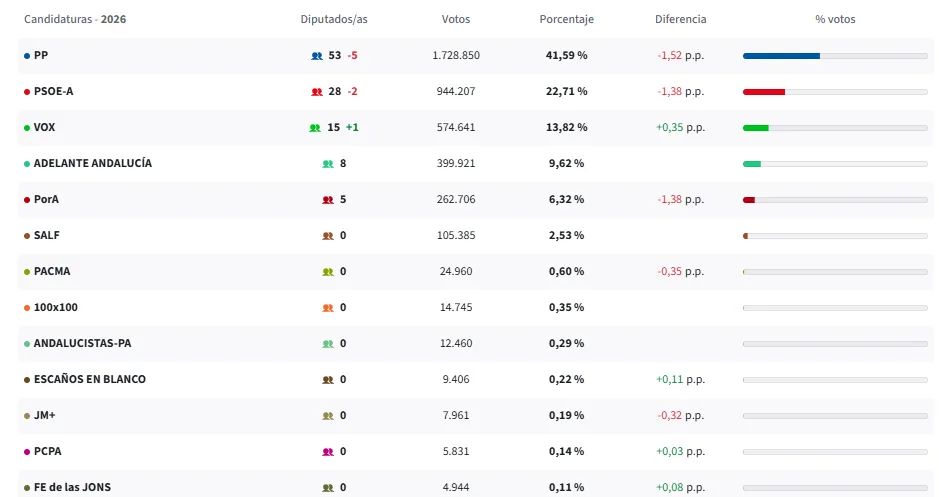Click the PCPA deputies people icon
The height and width of the screenshot is (497, 939).
click(x=328, y=451)
